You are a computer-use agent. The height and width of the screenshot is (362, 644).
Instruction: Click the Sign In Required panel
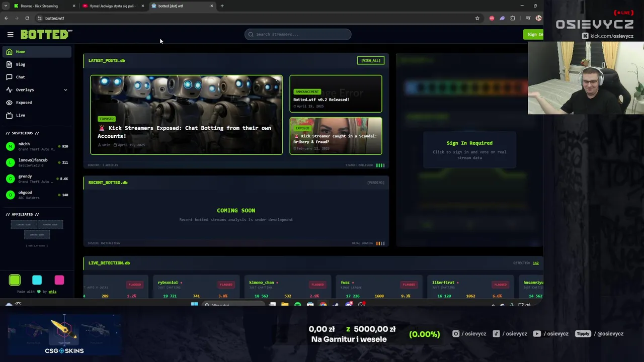(469, 150)
